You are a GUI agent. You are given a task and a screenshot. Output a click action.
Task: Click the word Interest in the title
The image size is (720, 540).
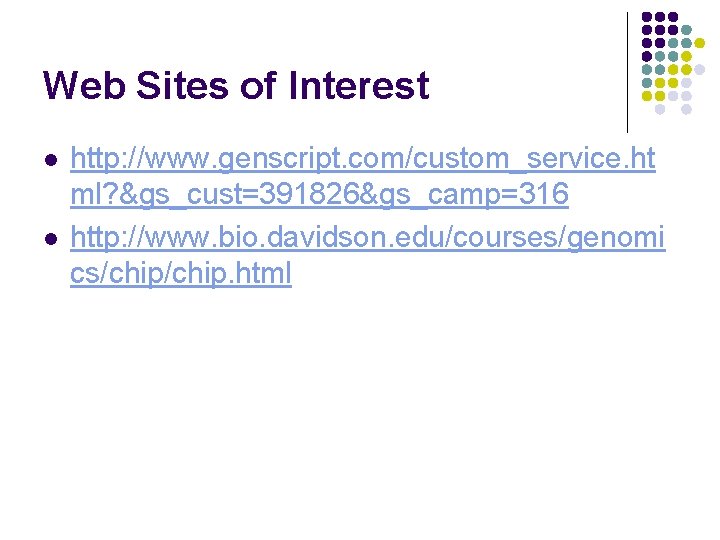(359, 85)
